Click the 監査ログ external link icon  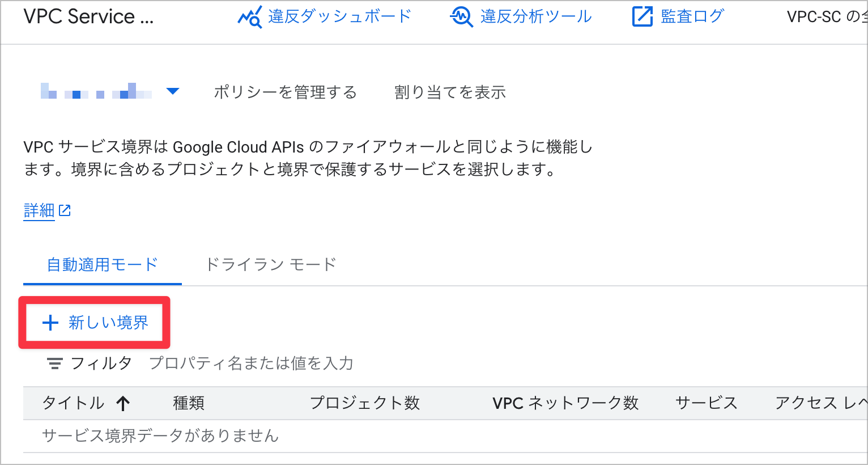pos(643,17)
